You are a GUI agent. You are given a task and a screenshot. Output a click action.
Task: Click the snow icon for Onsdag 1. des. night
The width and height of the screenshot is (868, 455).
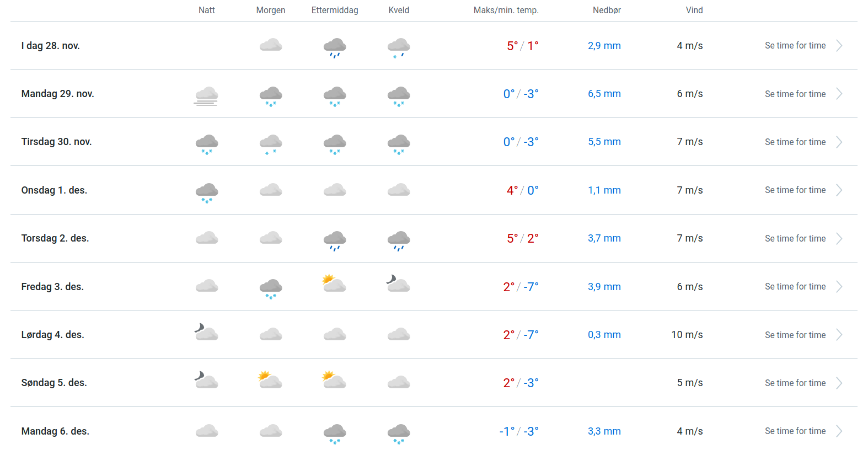tap(207, 192)
